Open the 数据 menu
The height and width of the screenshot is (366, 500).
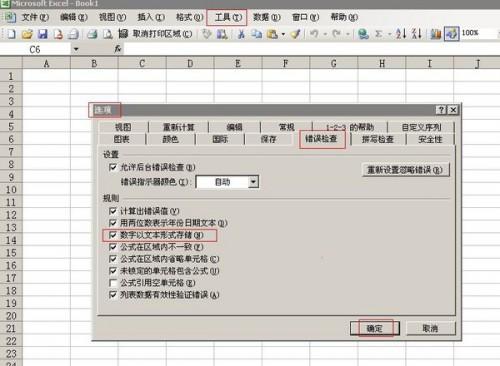click(267, 17)
